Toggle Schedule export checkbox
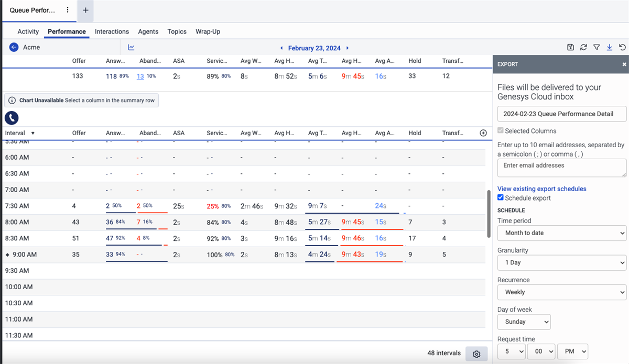This screenshot has height=364, width=629. pyautogui.click(x=501, y=198)
